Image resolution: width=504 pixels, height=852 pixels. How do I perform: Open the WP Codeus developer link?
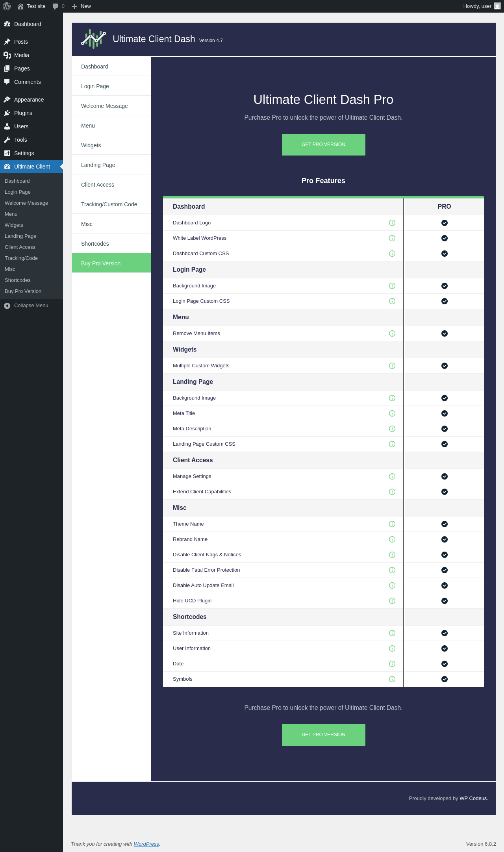point(473,798)
